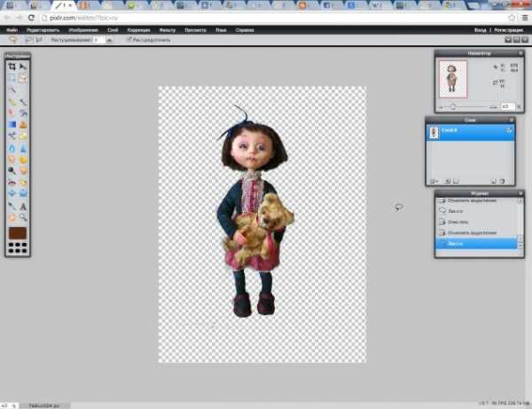Toggle visibility checkbox of the layer
532x409 pixels.
click(509, 130)
